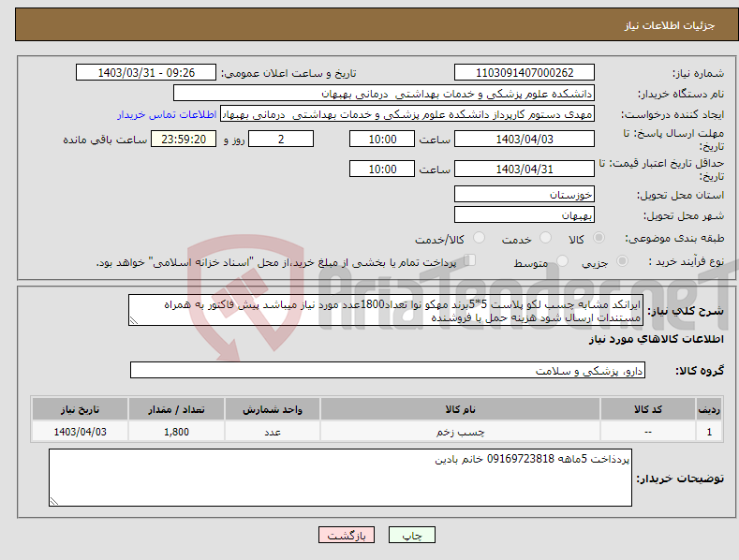Click the general need description text area
739x560 pixels.
click(386, 310)
